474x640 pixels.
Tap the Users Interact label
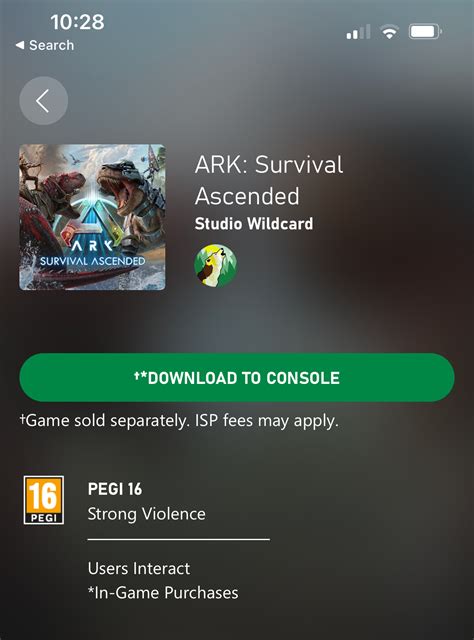pos(139,568)
